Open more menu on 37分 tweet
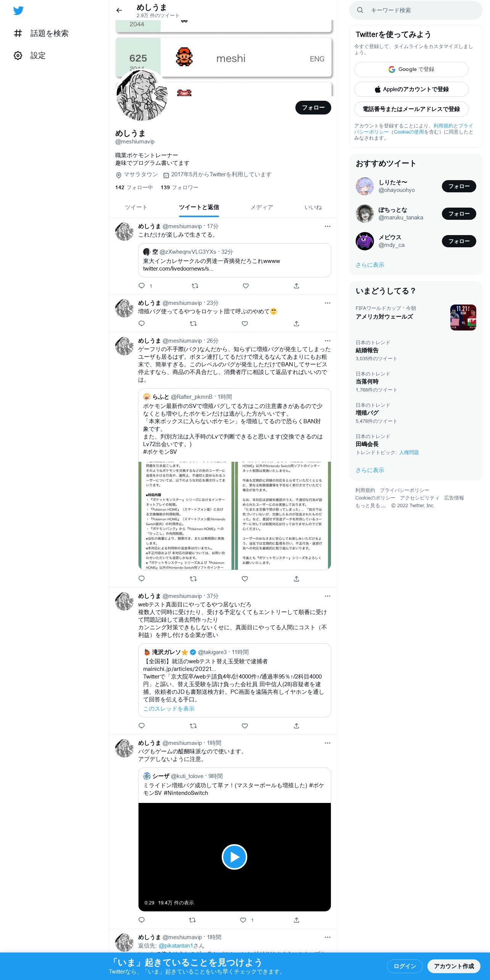Screen dimensions: 490x980 (327, 596)
